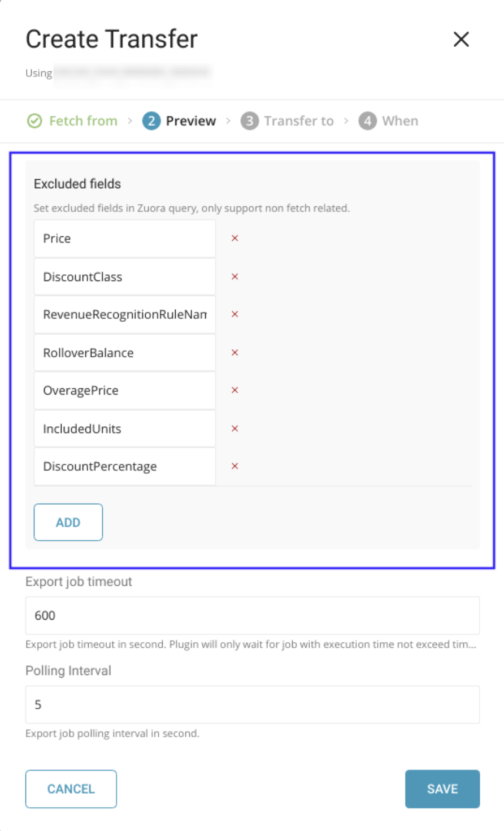
Task: Click ADD to add excluded field
Action: (x=68, y=522)
